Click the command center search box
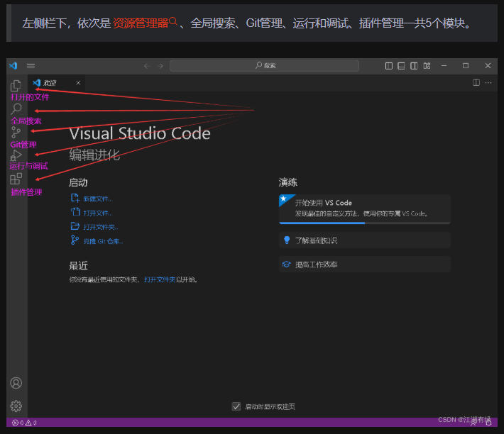Image resolution: width=504 pixels, height=434 pixels. 264,66
